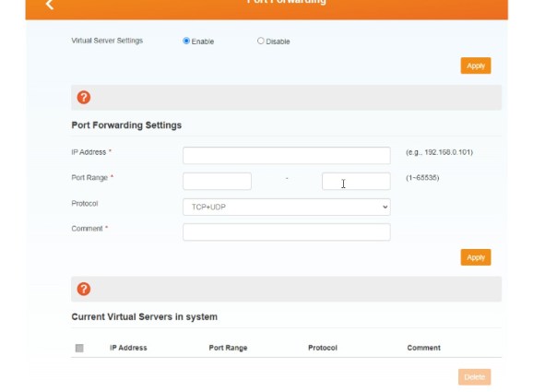This screenshot has height=392, width=557.
Task: Focus the IP Address text field
Action: click(x=286, y=155)
